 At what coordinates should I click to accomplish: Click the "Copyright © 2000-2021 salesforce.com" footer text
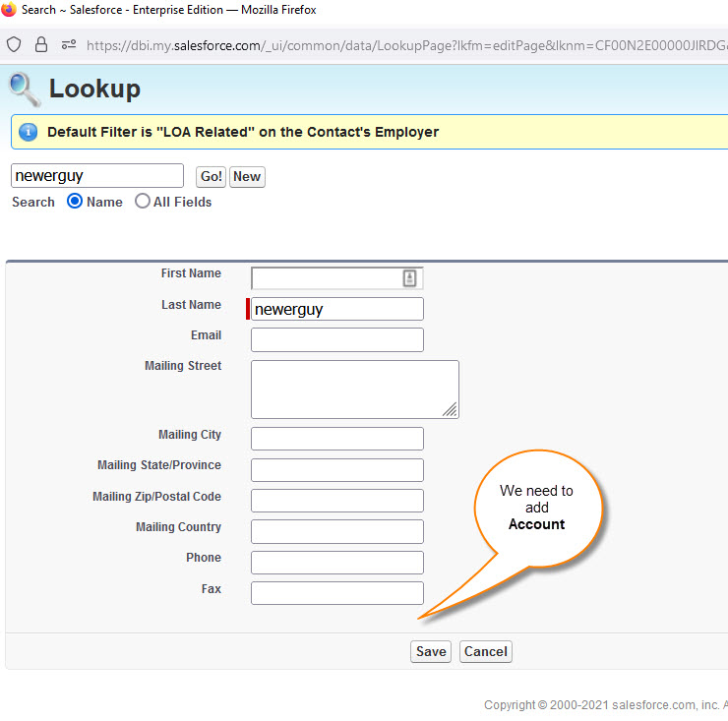pos(602,705)
